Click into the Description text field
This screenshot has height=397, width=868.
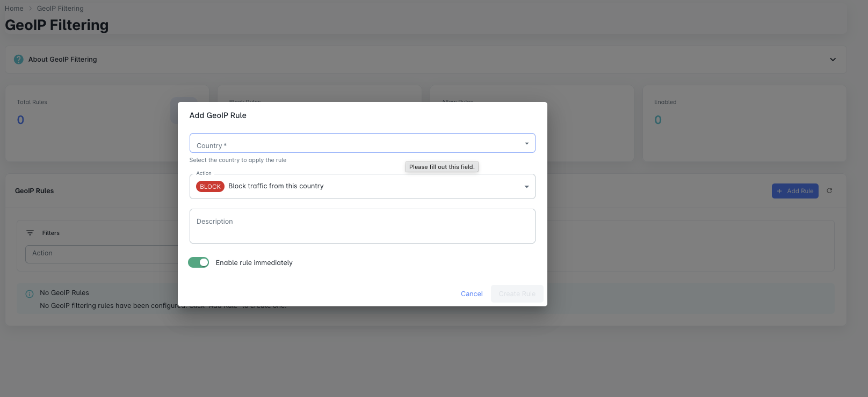(362, 226)
